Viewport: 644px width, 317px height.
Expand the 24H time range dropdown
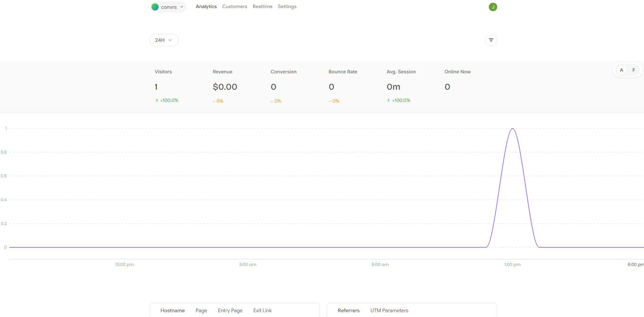coord(164,40)
